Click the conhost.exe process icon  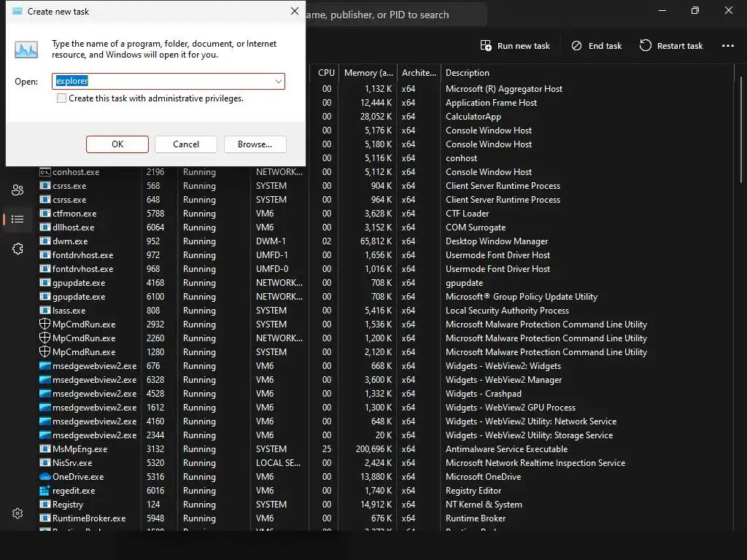click(x=44, y=172)
